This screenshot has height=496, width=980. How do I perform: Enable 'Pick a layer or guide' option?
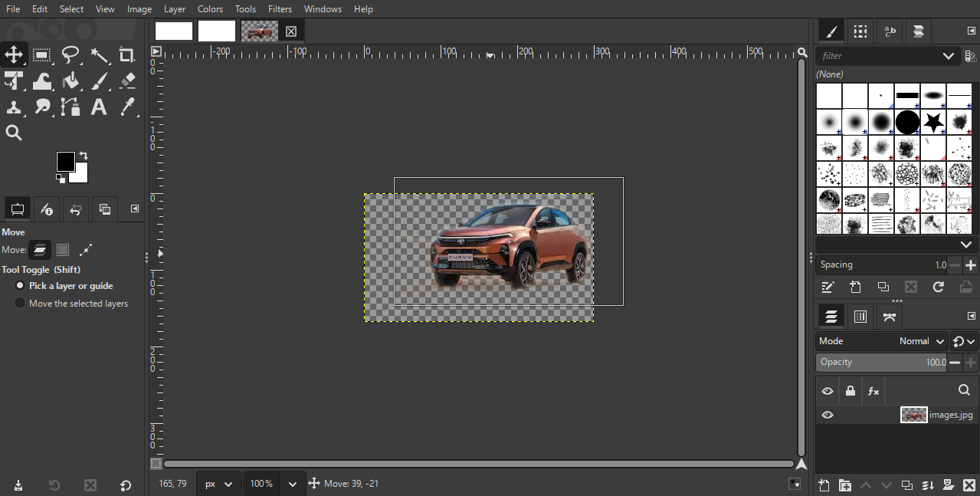pos(21,285)
